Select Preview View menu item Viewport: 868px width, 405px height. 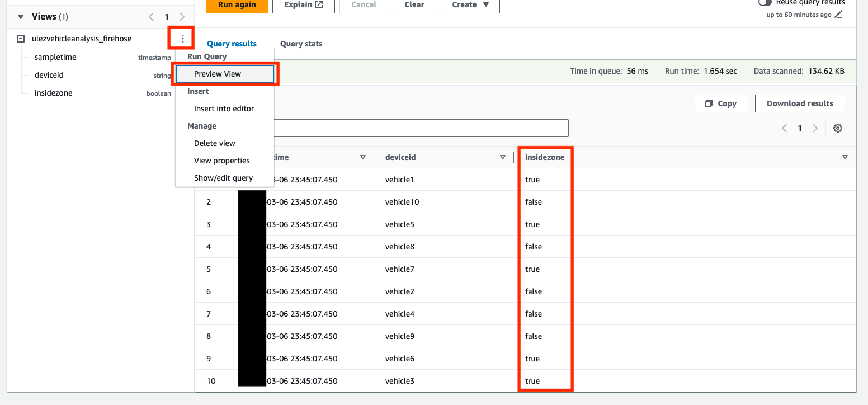[225, 74]
